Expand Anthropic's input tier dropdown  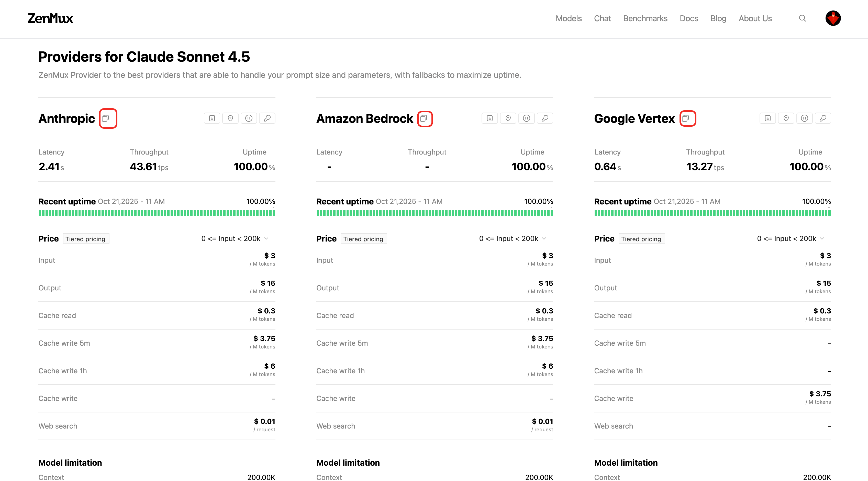[x=235, y=239]
